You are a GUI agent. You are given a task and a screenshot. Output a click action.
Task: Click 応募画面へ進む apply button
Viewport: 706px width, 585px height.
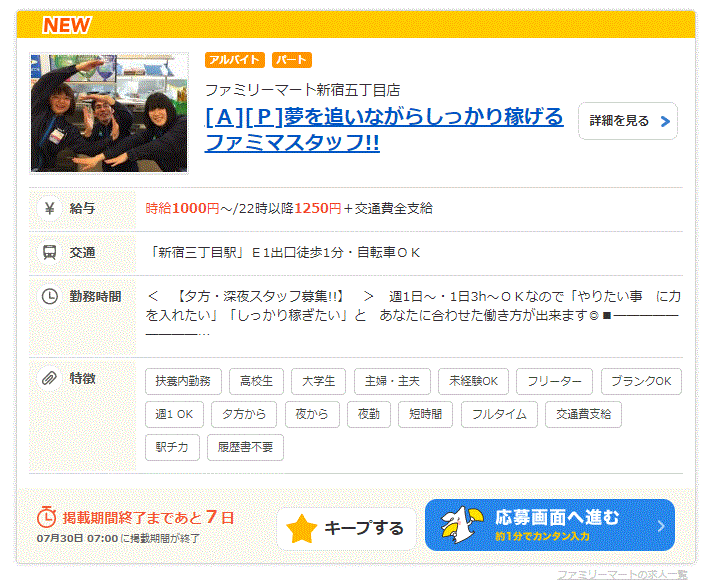pos(549,525)
